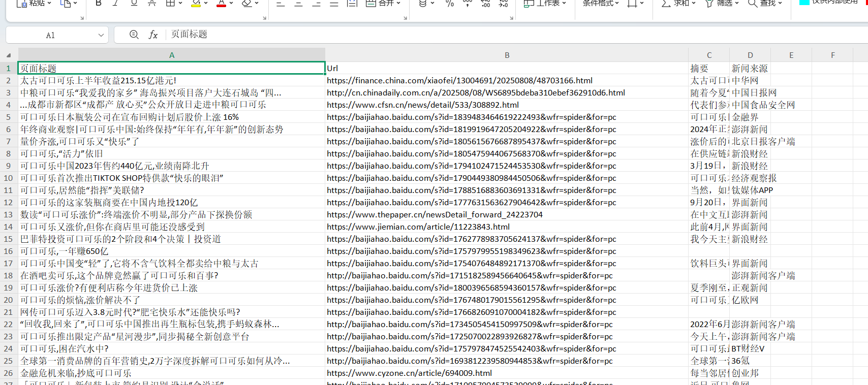Select the 钛媒体APP source cell
This screenshot has height=385, width=868.
[750, 190]
